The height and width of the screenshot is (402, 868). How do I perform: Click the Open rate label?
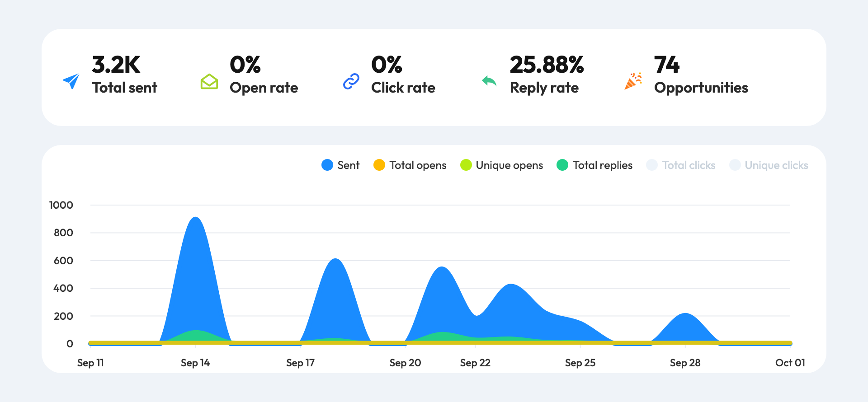point(264,88)
